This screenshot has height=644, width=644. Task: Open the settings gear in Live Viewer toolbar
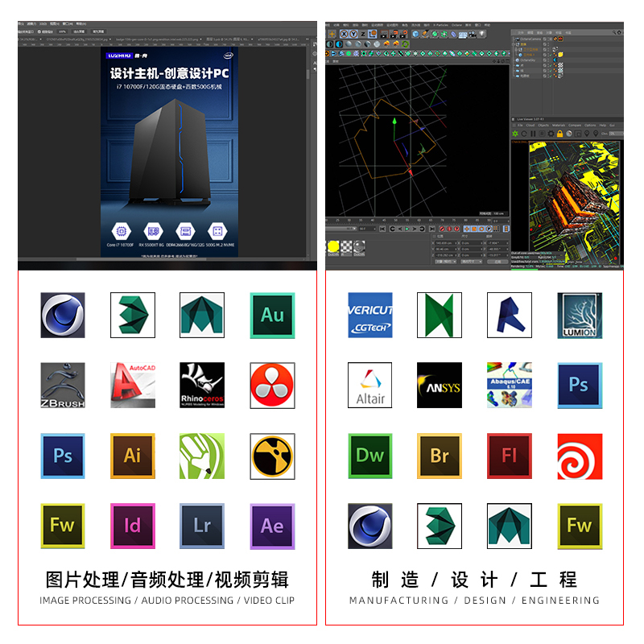tap(551, 134)
